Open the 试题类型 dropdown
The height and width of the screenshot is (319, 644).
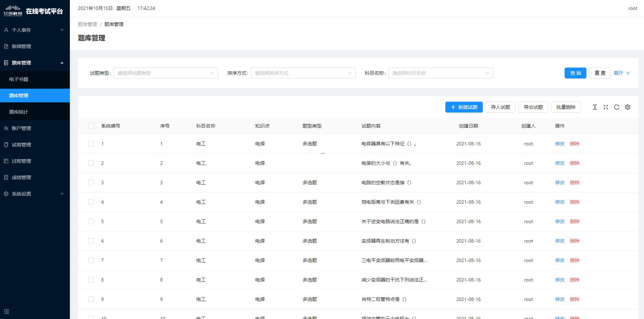pos(166,73)
